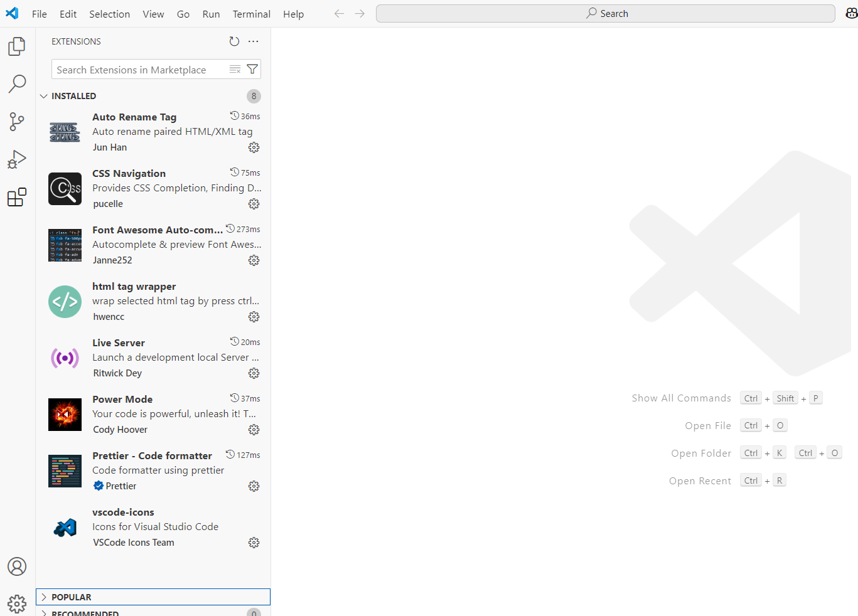This screenshot has height=616, width=858.
Task: Go forward using the navigation arrow
Action: [x=360, y=14]
